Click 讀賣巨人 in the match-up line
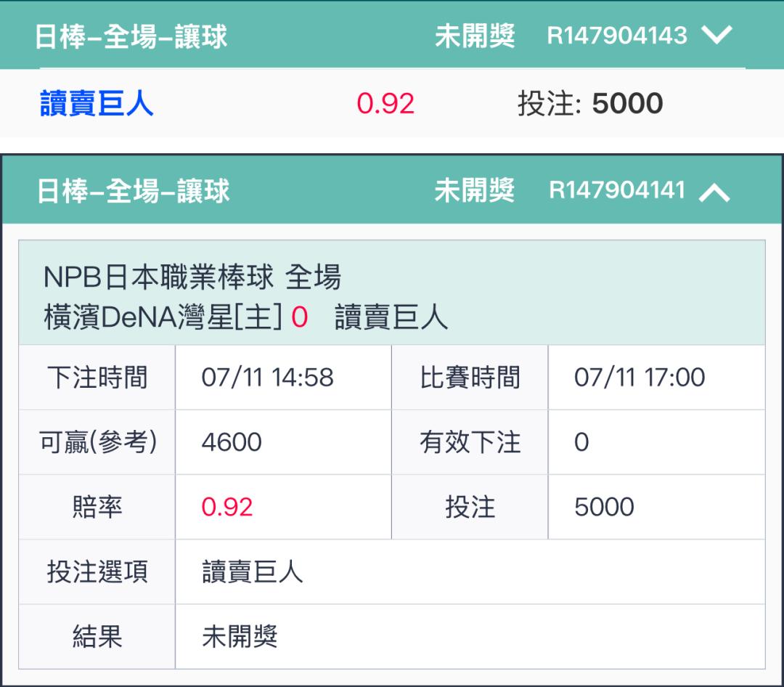The height and width of the screenshot is (687, 784). [x=391, y=317]
